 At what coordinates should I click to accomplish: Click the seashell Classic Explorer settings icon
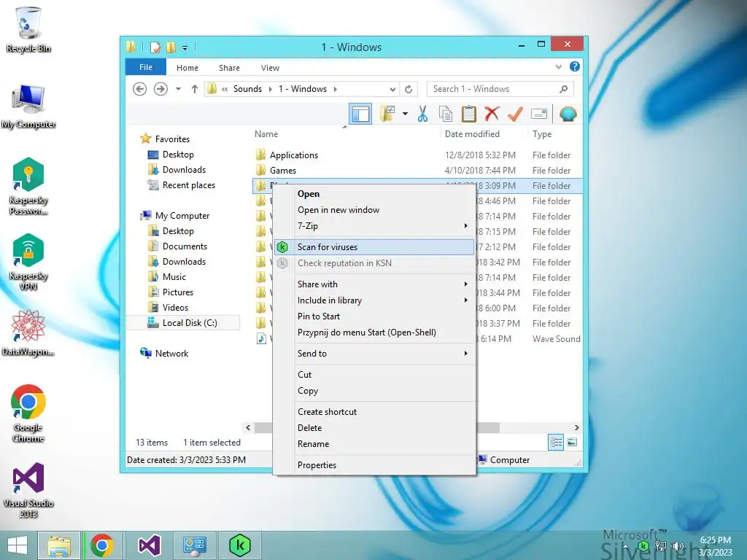coord(568,114)
